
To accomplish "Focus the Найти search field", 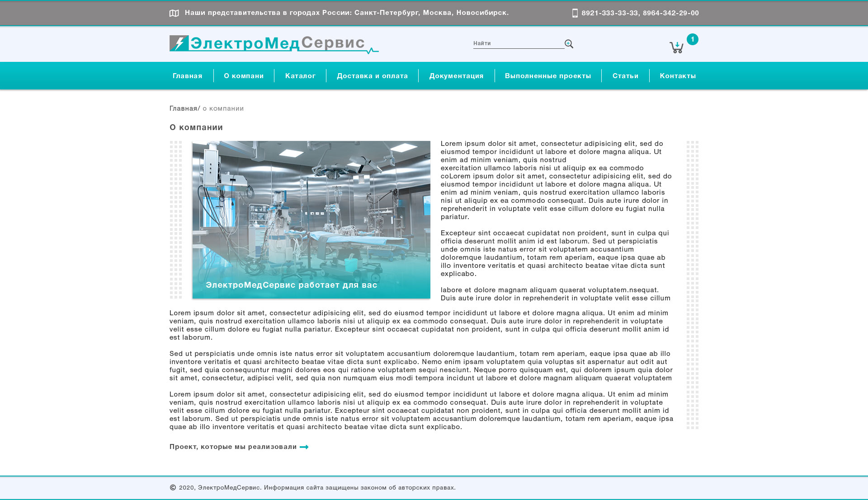I will pos(518,43).
